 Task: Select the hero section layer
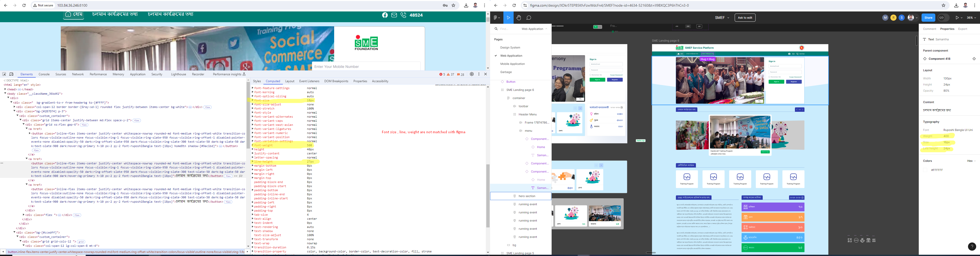521,196
